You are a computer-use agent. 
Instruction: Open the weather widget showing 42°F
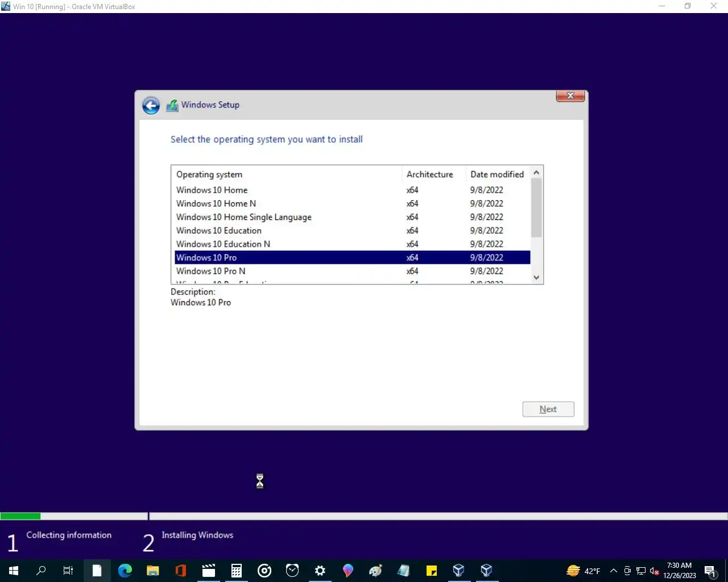[584, 571]
